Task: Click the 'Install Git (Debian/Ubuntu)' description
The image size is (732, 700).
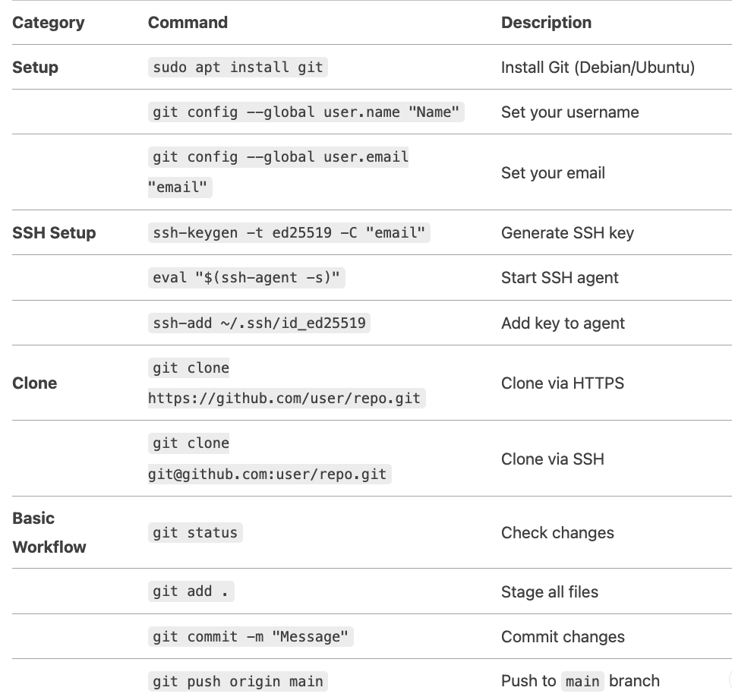Action: coord(598,68)
